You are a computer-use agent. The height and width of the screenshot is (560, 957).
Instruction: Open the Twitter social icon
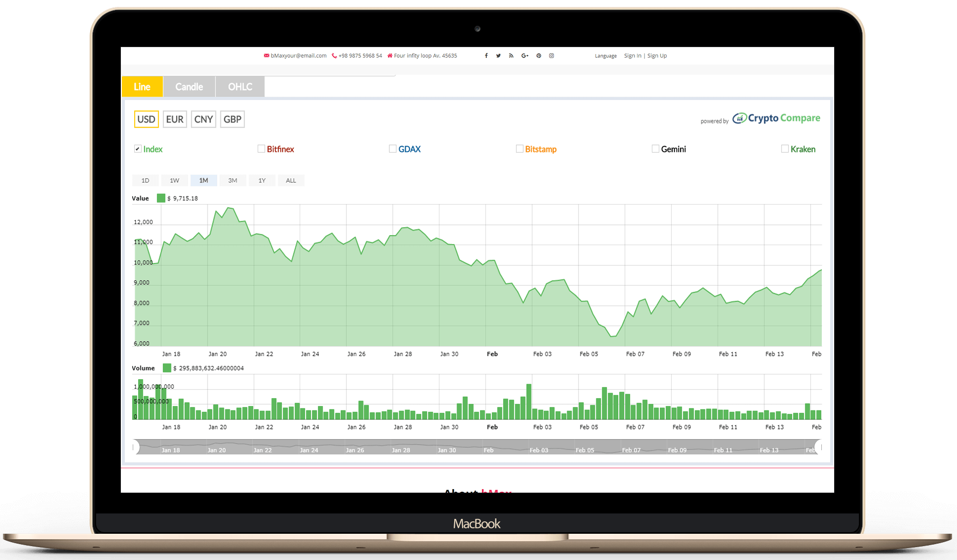tap(498, 56)
